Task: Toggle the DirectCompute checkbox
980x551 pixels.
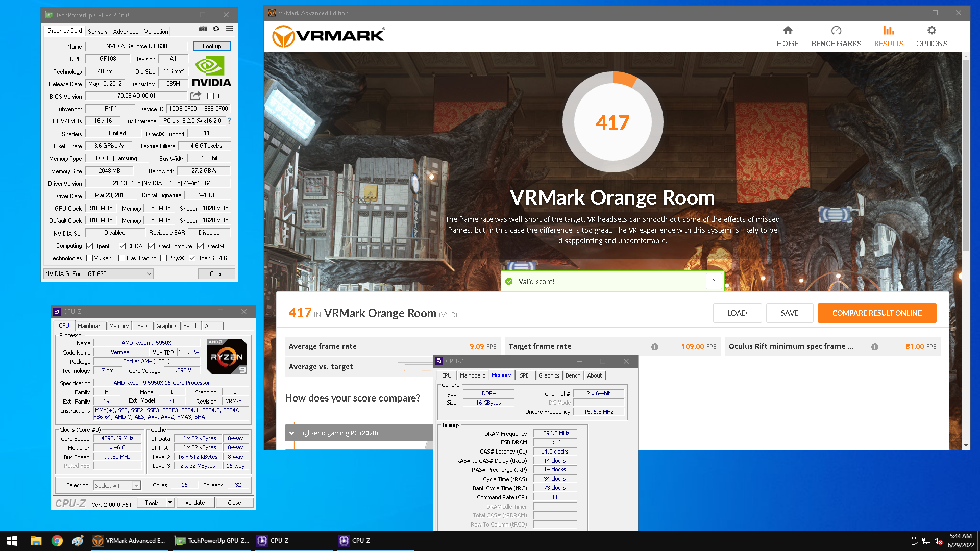Action: 151,246
